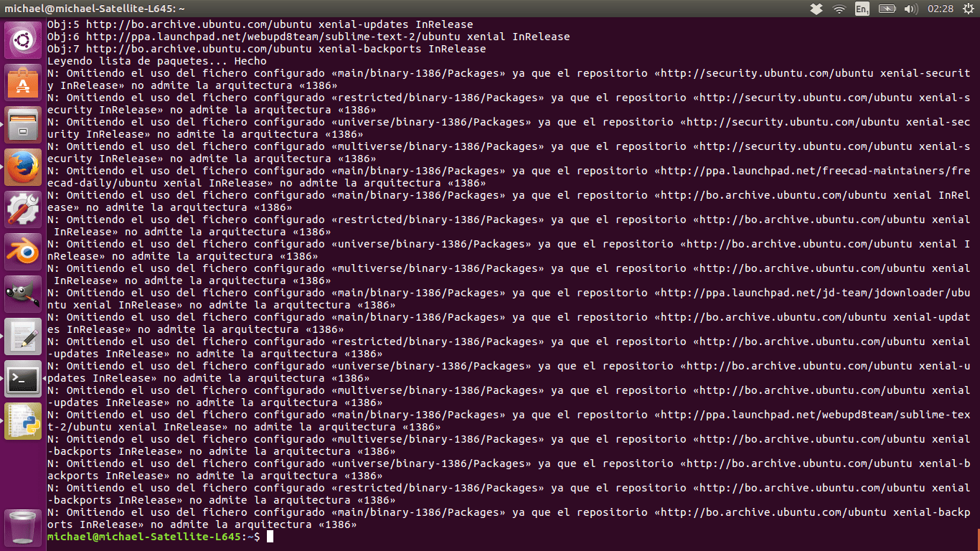The width and height of the screenshot is (980, 551).
Task: Open the session power gear menu
Action: (968, 9)
